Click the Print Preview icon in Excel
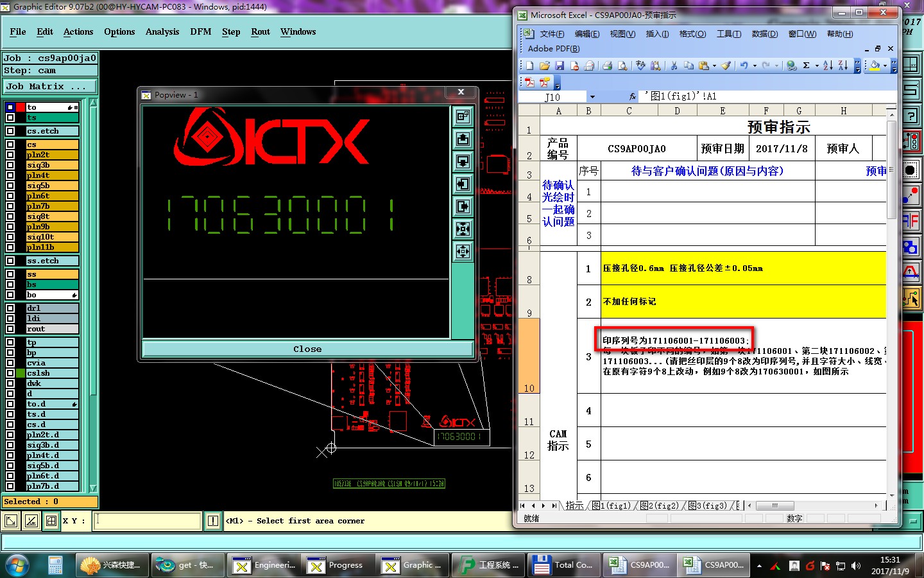 [x=622, y=66]
